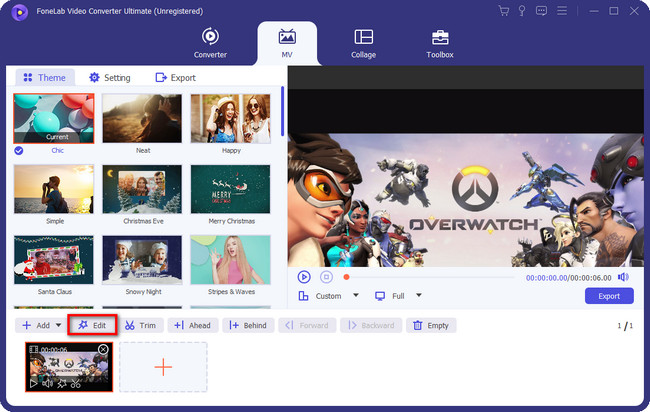Screen dimensions: 650x412
Task: Switch to the Collage tab
Action: 364,43
